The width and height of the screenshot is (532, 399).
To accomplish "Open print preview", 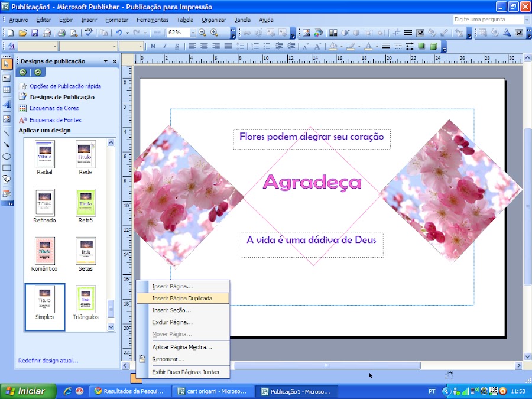I will (x=74, y=33).
